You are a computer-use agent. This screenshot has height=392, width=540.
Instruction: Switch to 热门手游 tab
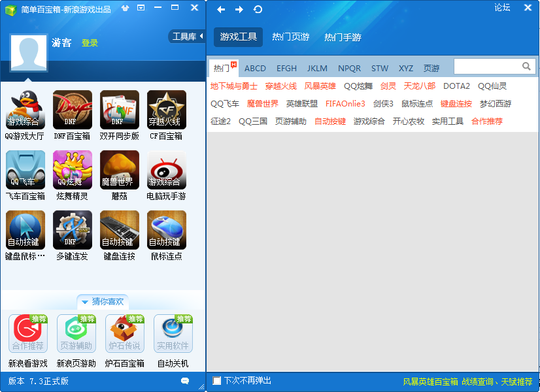[x=343, y=37]
